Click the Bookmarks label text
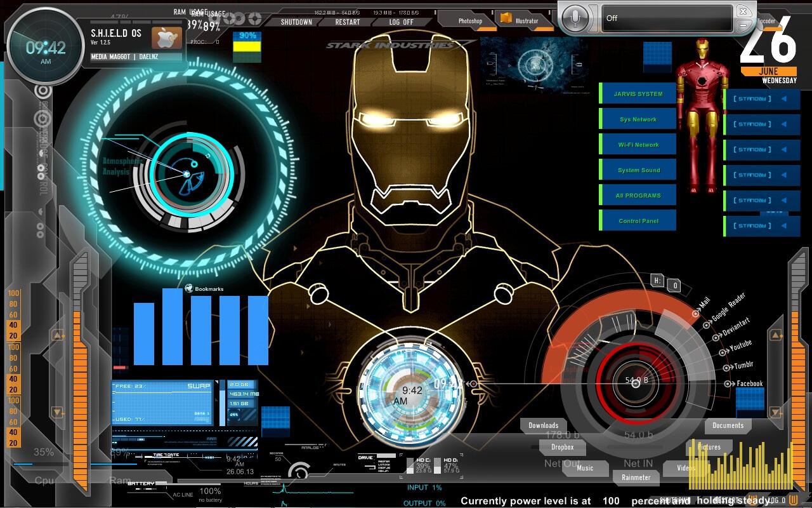Screen dimensions: 812x508 (x=209, y=289)
